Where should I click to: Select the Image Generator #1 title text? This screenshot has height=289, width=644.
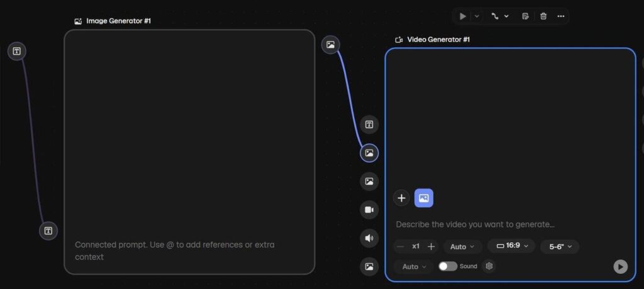tap(118, 21)
